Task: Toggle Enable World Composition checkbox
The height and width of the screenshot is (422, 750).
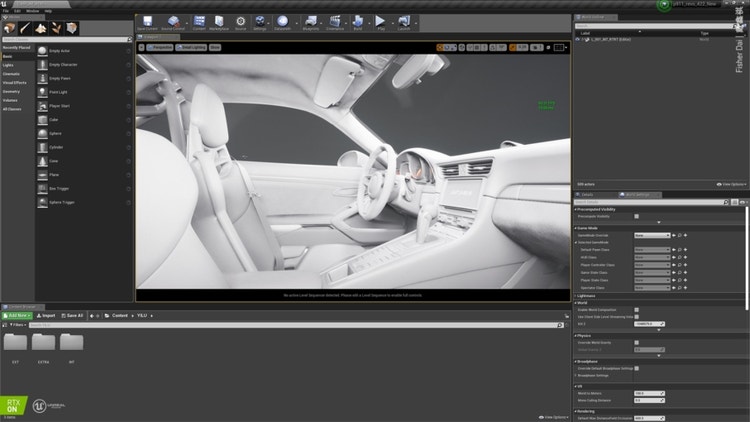Action: pos(637,310)
